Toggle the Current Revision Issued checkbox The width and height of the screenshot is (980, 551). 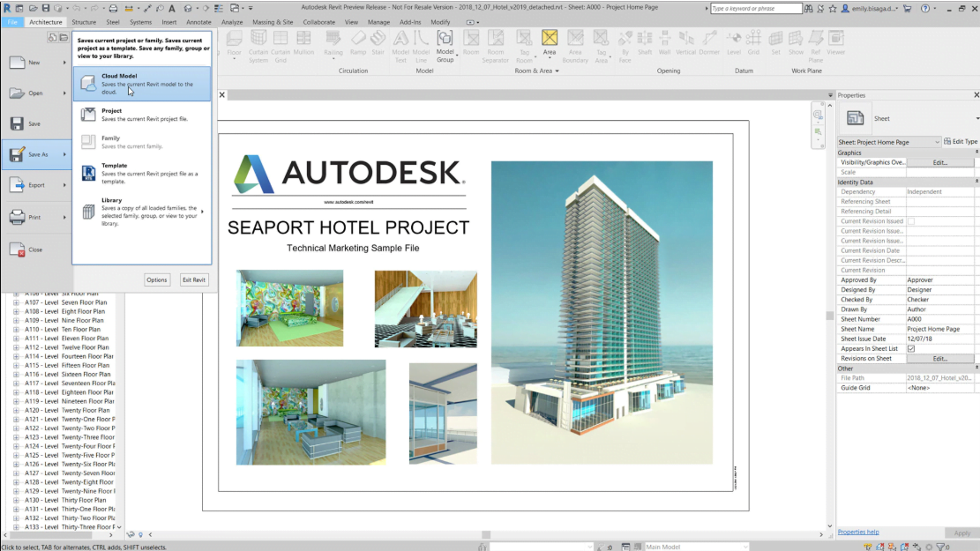[x=911, y=221]
